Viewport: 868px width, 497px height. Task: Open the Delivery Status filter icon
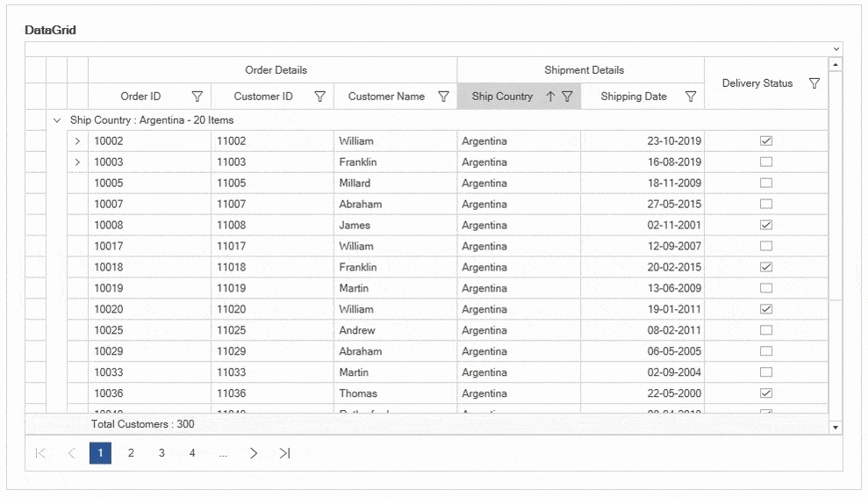(x=814, y=83)
